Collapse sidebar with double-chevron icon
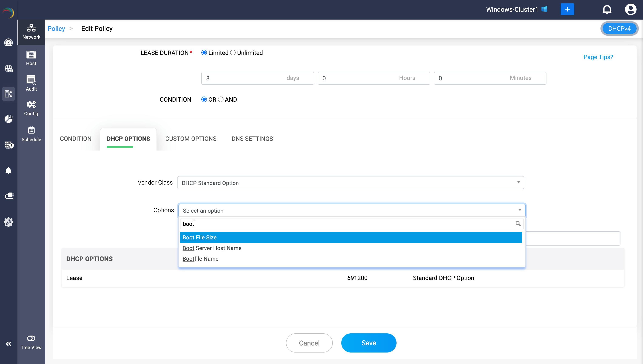Viewport: 643px width, 364px height. pos(9,344)
